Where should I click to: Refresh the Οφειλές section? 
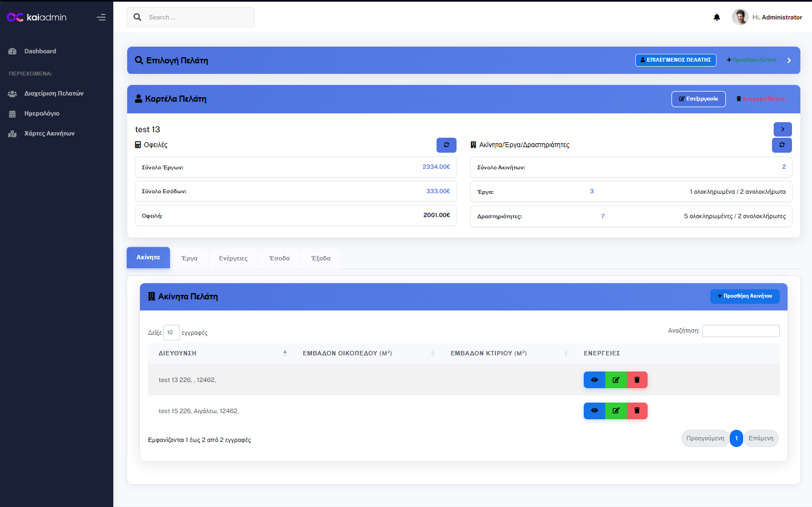point(446,145)
